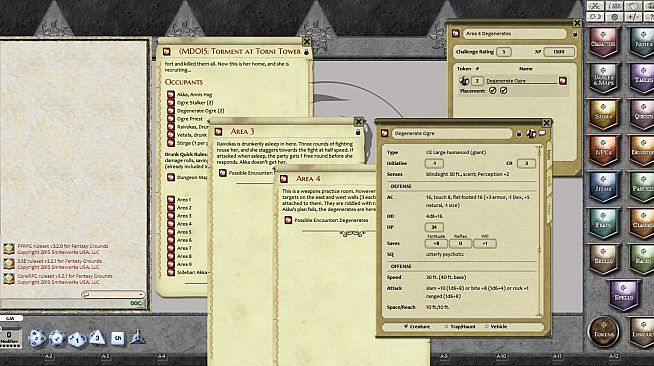Open the Story sidebar banner
Viewport: 654px width, 366px height.
(603, 114)
